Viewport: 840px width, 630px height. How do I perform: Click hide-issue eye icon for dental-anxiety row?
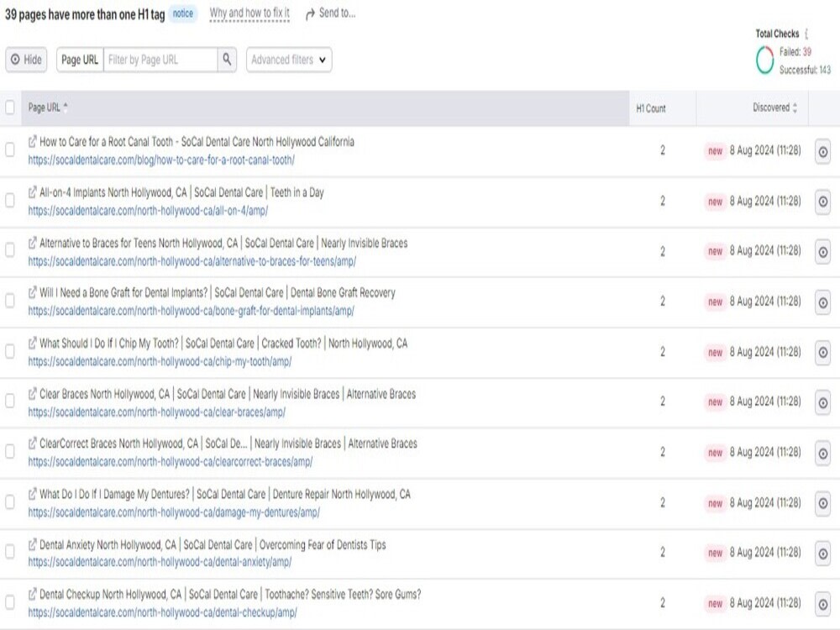coord(823,554)
